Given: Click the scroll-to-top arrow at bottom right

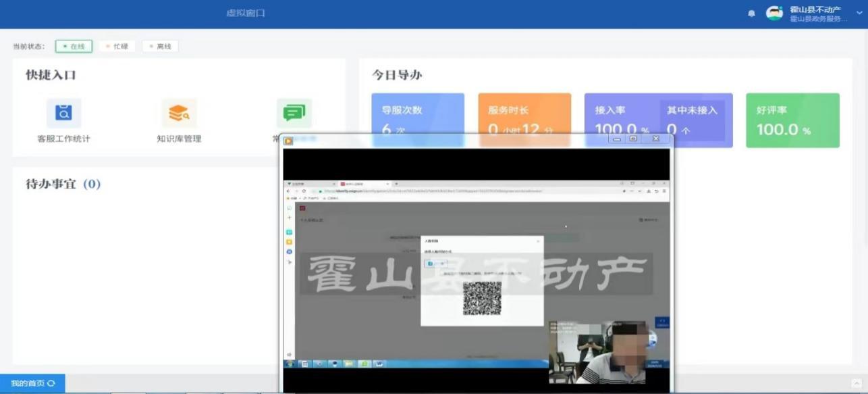Looking at the screenshot, I should (x=856, y=383).
